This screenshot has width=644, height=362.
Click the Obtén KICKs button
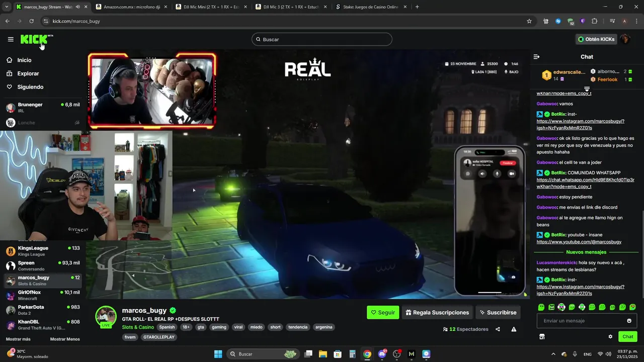(596, 39)
